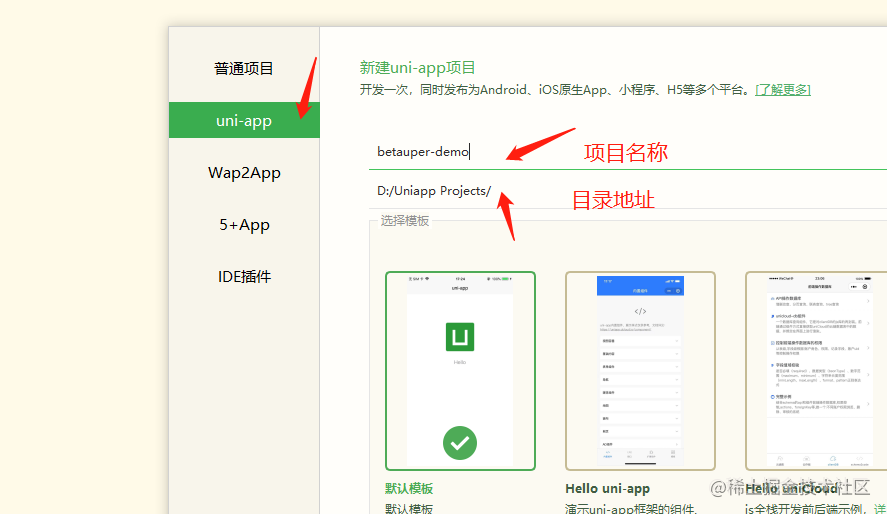Click the 新建uni-app项目 heading
887x514 pixels.
[x=417, y=68]
